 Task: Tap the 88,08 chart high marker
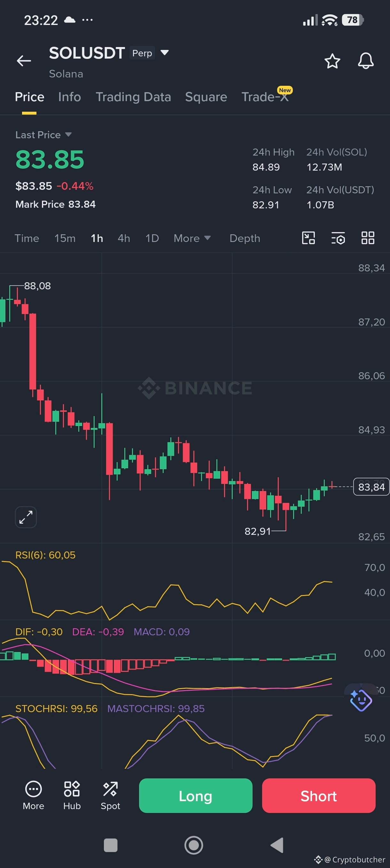coord(37,286)
